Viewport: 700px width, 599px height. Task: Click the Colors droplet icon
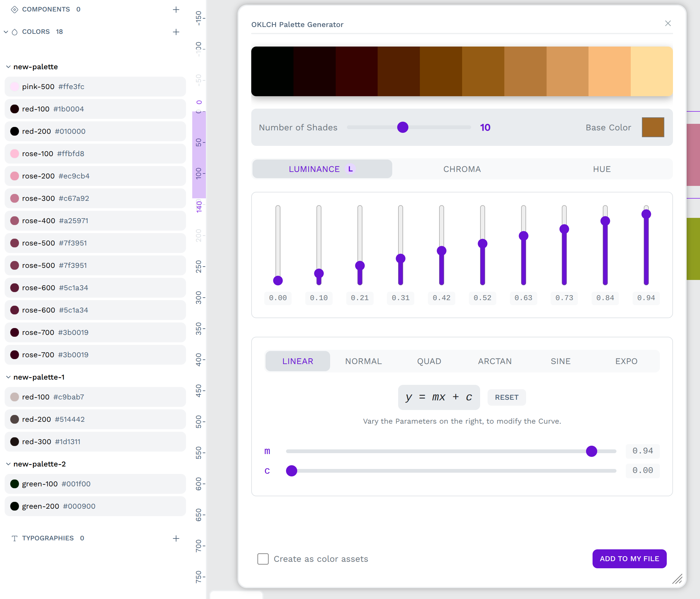pos(15,32)
